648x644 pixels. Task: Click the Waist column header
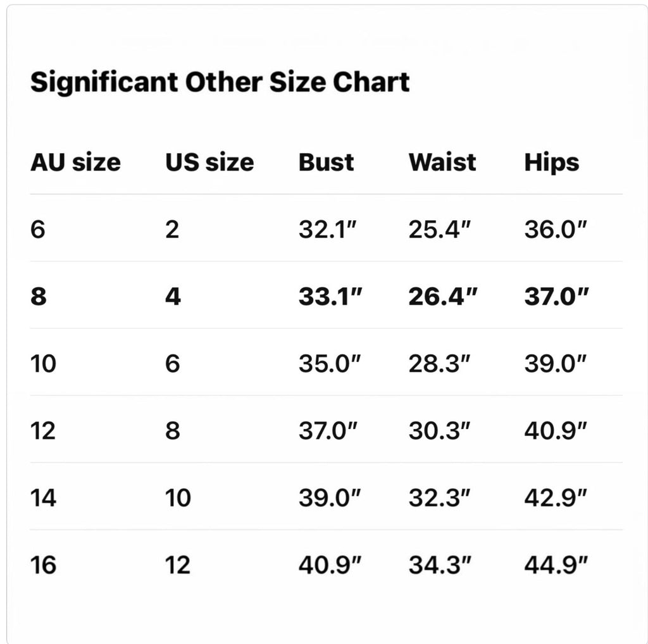pos(442,163)
